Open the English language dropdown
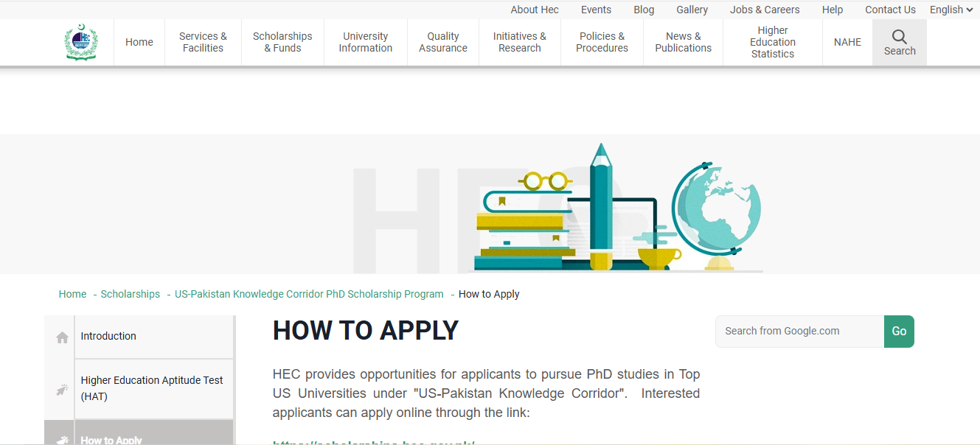This screenshot has width=980, height=445. (x=951, y=10)
